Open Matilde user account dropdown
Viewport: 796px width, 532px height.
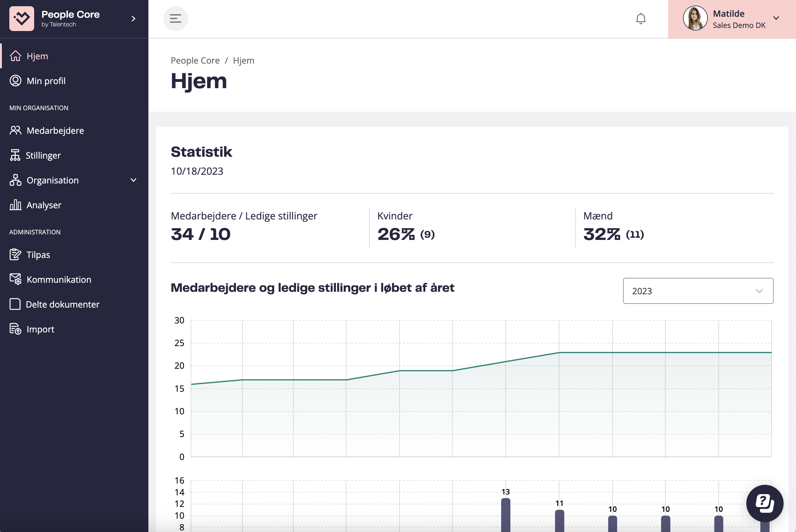776,18
